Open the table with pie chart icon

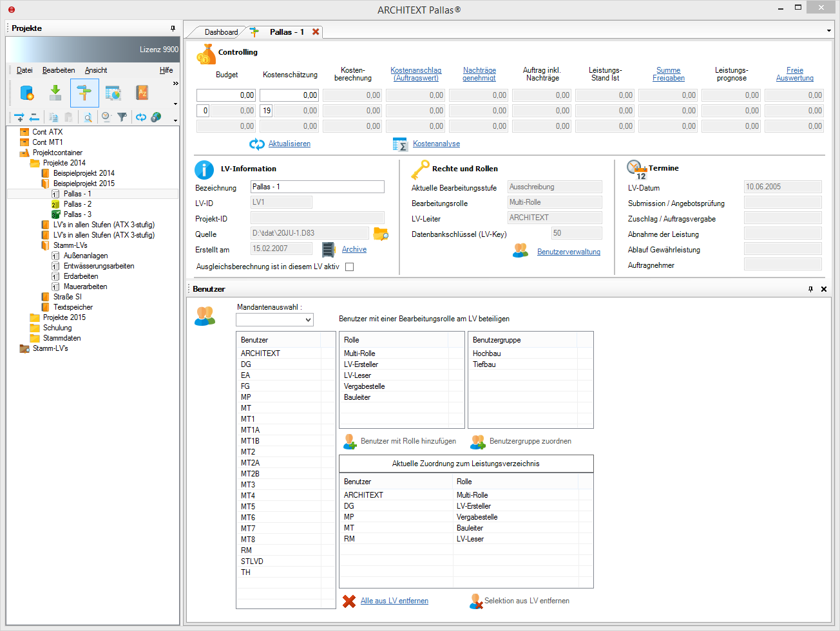pos(113,93)
